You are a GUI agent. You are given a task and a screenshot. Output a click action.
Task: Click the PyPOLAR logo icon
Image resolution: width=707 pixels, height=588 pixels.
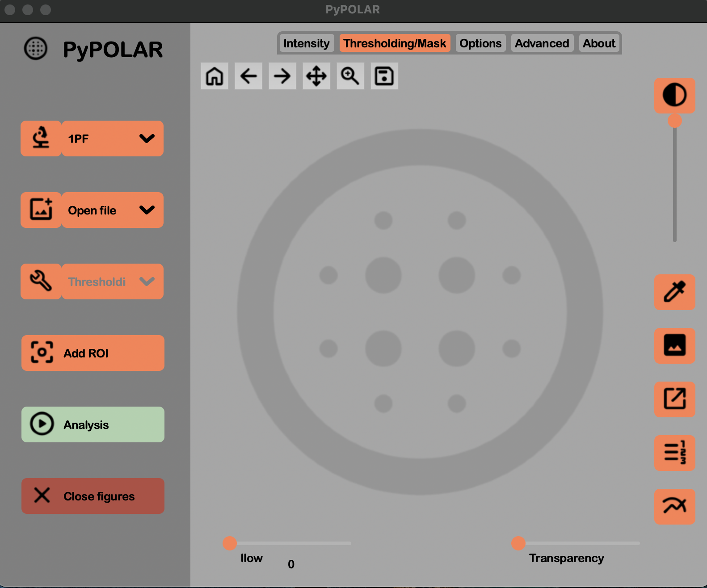(x=35, y=48)
